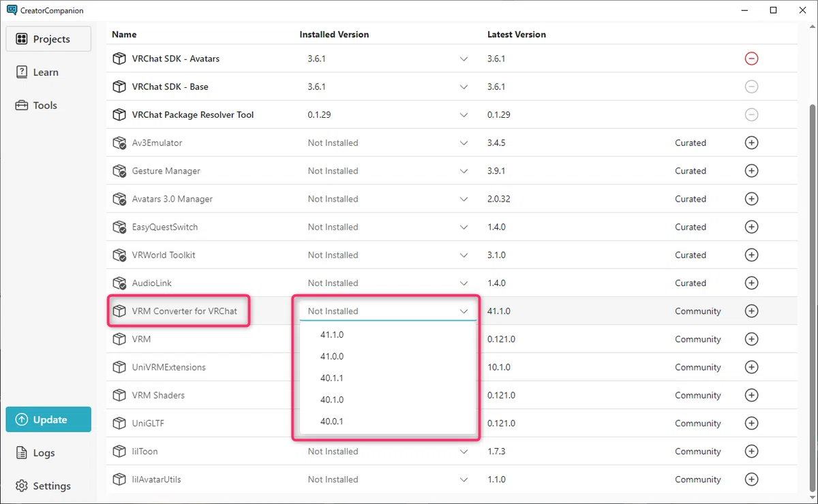
Task: Select the VRM Converter for VRChat row name
Action: point(185,311)
